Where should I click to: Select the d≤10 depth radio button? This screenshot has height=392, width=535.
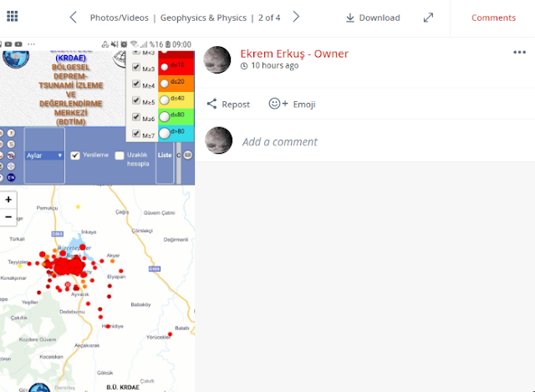(x=165, y=67)
